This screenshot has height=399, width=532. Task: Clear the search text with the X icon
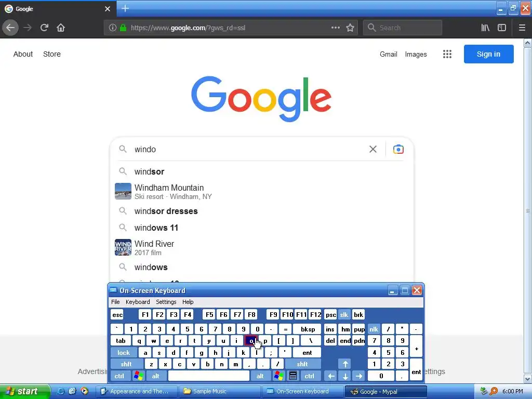pos(373,149)
